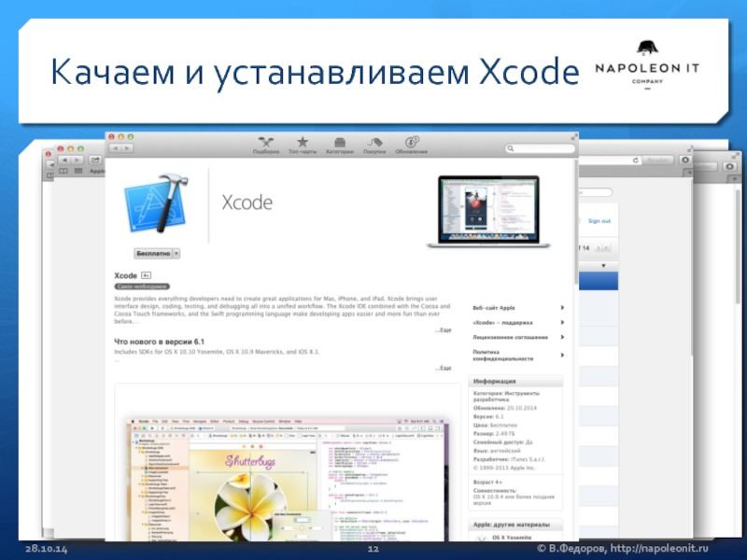Screen dimensions: 747x560
Task: Open the Лицензионное соглашение link
Action: (x=517, y=337)
